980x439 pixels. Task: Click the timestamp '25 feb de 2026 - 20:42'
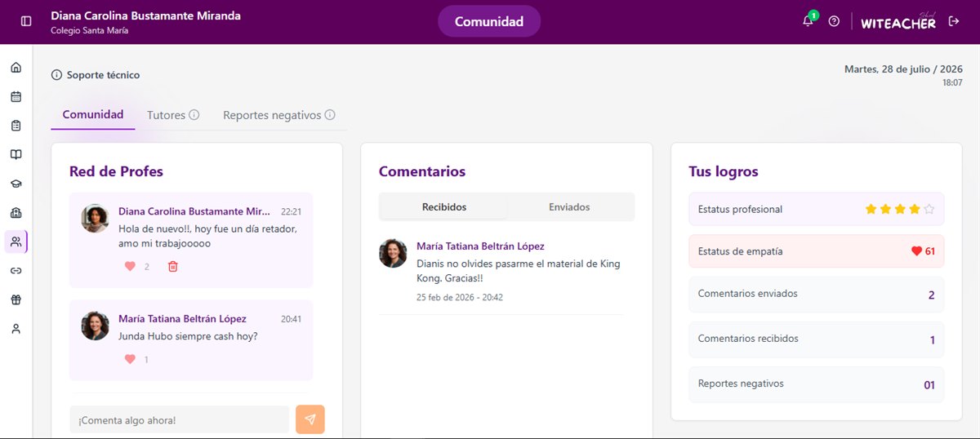pyautogui.click(x=460, y=297)
